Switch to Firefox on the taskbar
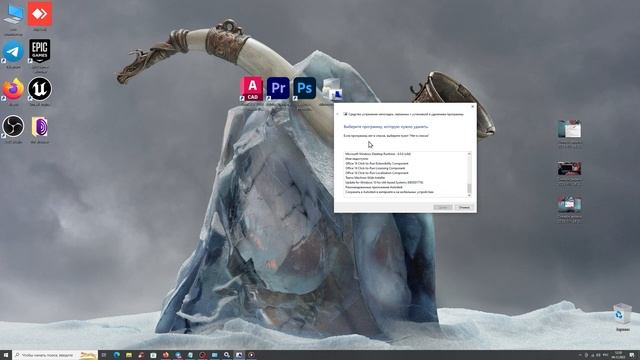This screenshot has width=640, height=360. coord(165,355)
